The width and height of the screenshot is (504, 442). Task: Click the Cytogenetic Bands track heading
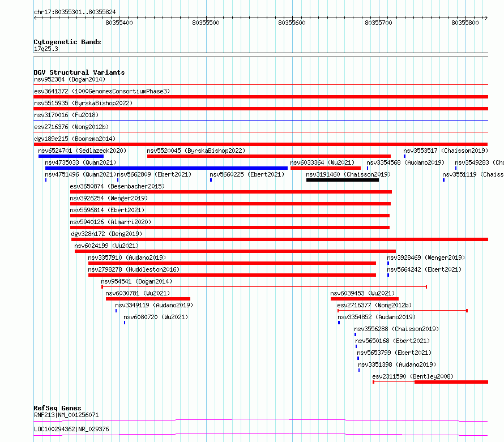(x=67, y=42)
